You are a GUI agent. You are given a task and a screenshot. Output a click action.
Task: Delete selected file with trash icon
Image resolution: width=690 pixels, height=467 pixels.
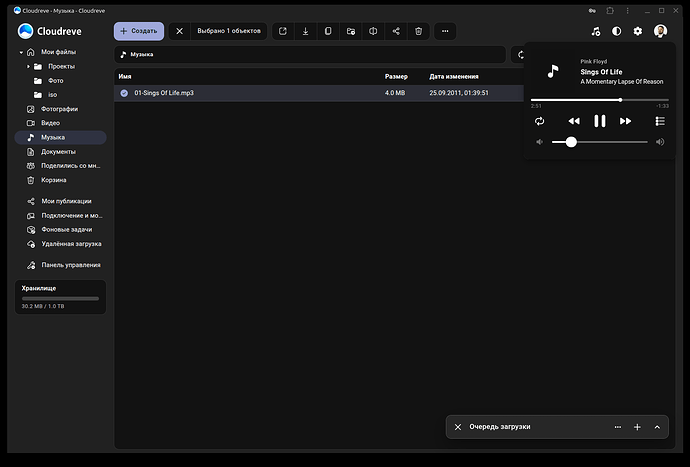pyautogui.click(x=418, y=31)
